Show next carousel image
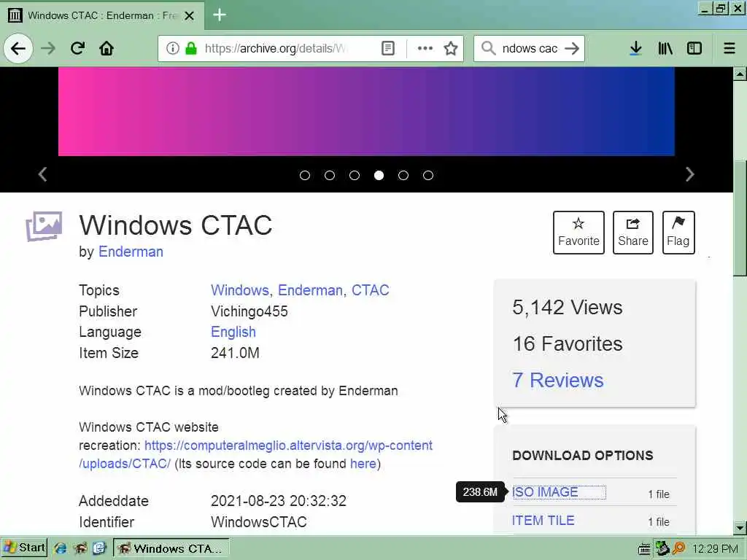Image resolution: width=747 pixels, height=560 pixels. (x=689, y=174)
